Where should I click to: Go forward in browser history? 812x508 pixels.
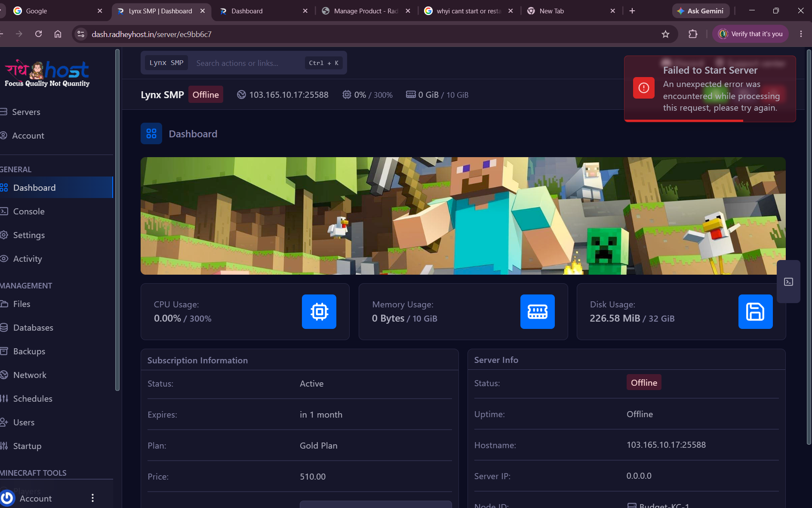point(19,34)
